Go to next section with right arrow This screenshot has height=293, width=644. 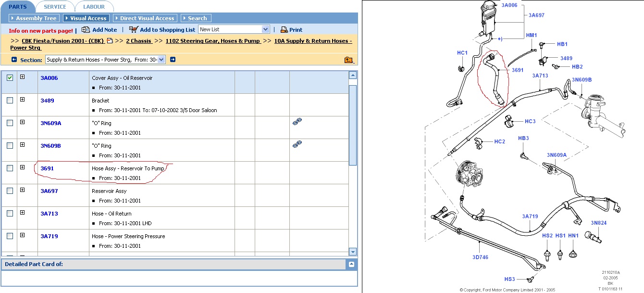(x=173, y=60)
